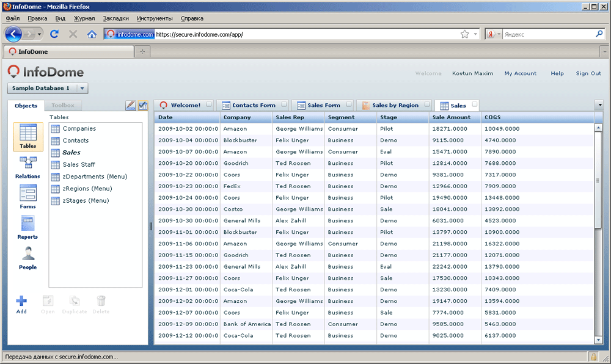Open the Закладки menu
The width and height of the screenshot is (611, 364).
(x=115, y=18)
